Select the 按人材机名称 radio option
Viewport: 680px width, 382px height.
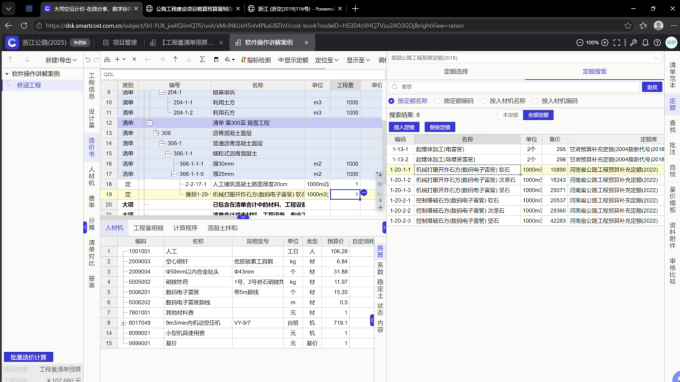point(503,101)
